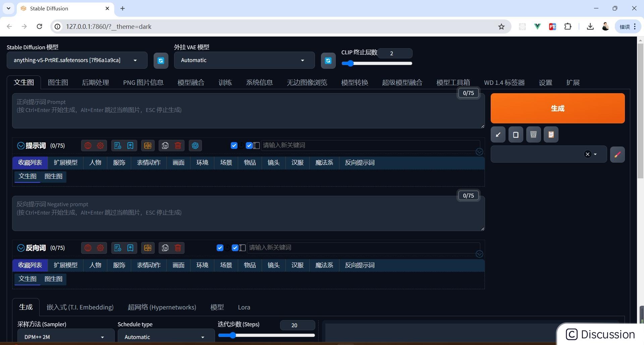This screenshot has height=345, width=644.
Task: Copy prompt keywords in 提示词 row
Action: click(165, 146)
